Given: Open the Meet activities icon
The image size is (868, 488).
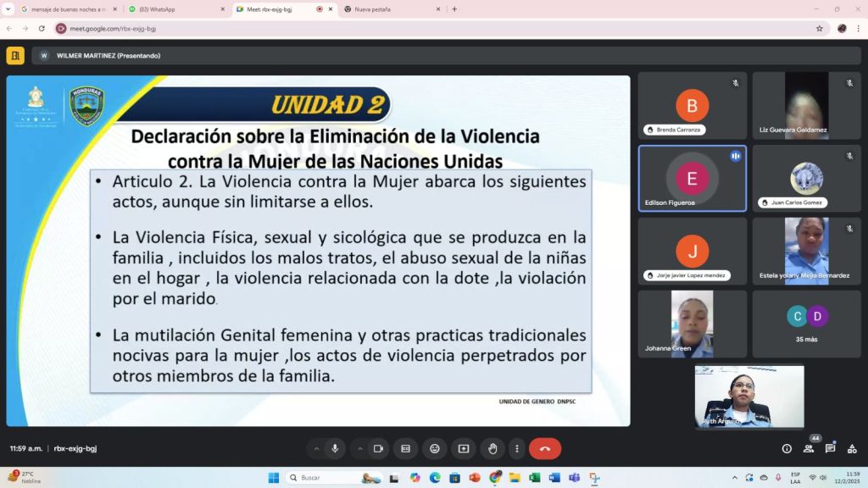Looking at the screenshot, I should click(851, 448).
